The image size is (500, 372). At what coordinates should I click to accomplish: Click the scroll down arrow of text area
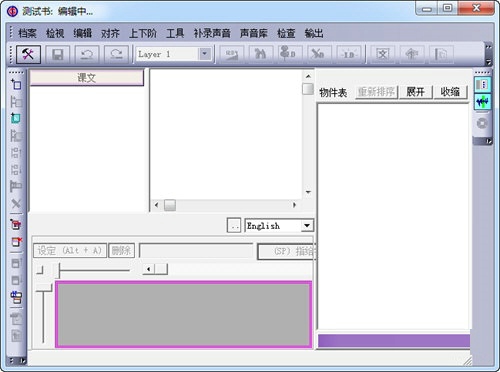(x=308, y=192)
